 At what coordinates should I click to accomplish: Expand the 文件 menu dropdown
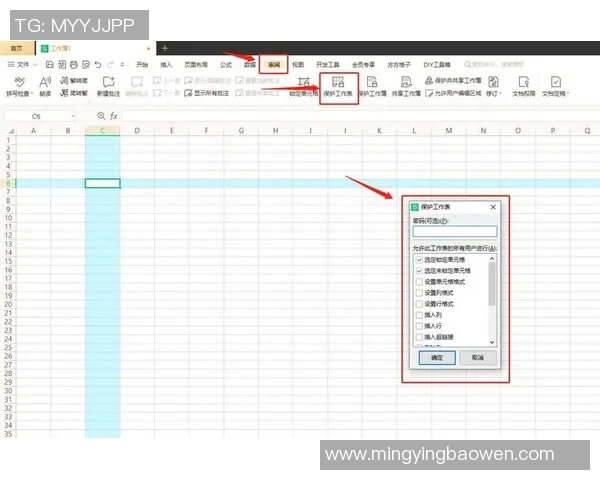point(22,64)
